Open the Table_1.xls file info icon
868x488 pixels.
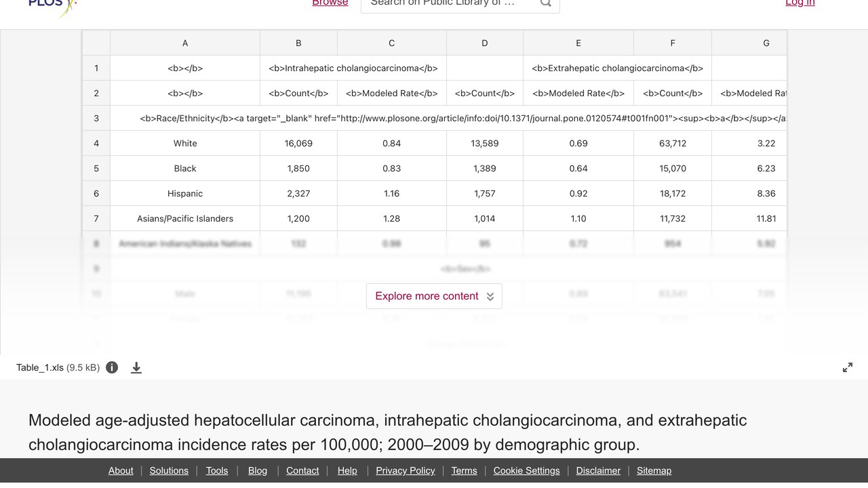112,367
